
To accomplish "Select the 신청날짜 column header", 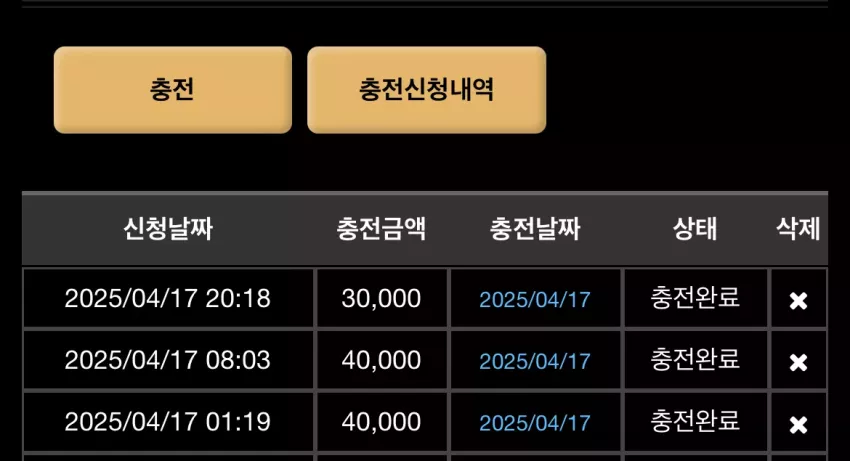I will pyautogui.click(x=168, y=228).
